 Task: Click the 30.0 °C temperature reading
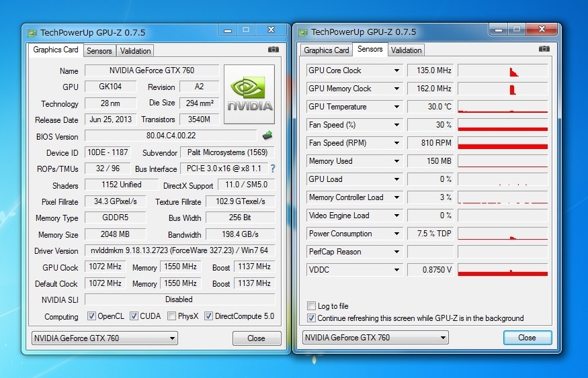point(431,107)
